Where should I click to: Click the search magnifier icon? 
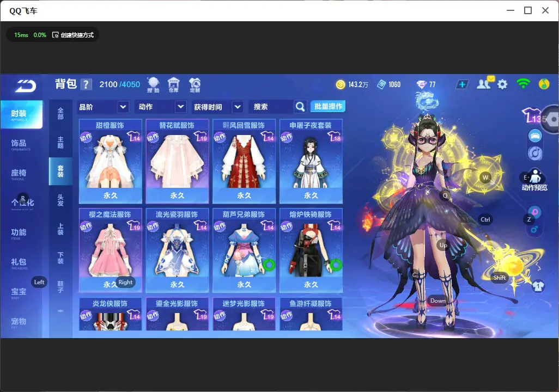[x=300, y=107]
